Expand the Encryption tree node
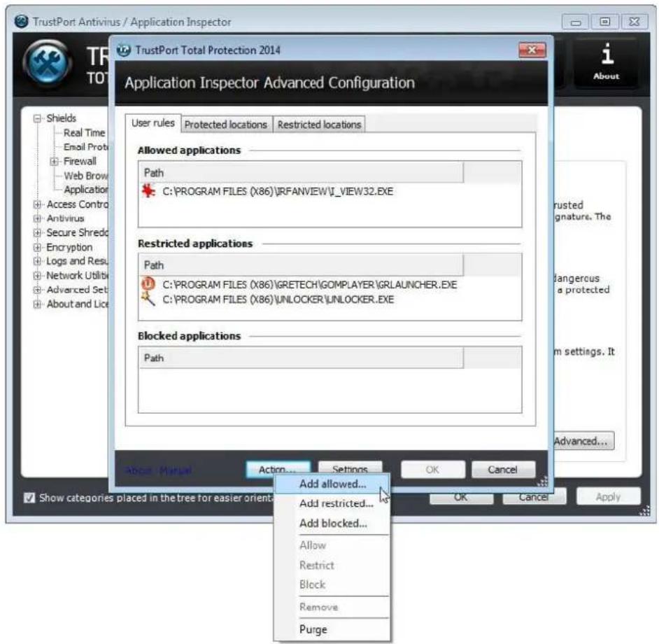The image size is (659, 644). pos(37,247)
